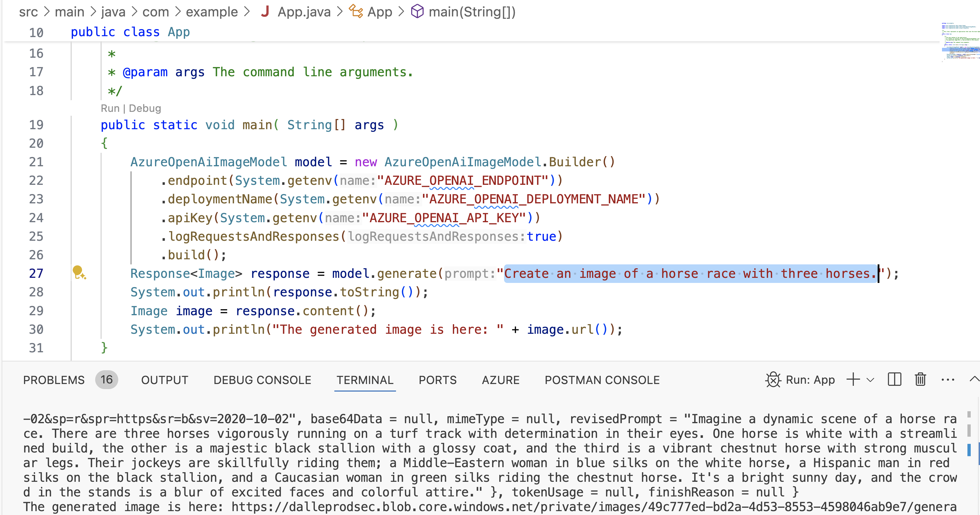
Task: Click the java breadcrumb segment
Action: (x=113, y=12)
